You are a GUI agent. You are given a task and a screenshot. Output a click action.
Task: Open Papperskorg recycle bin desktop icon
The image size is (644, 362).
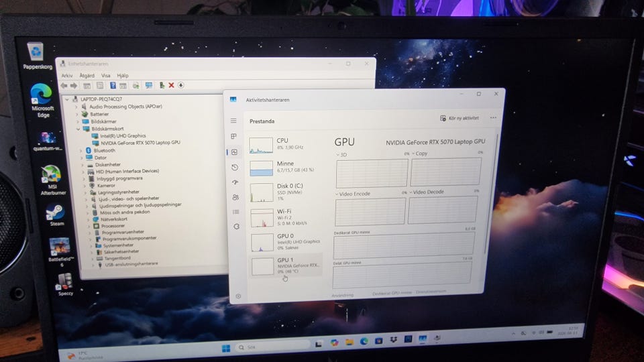[x=36, y=56]
